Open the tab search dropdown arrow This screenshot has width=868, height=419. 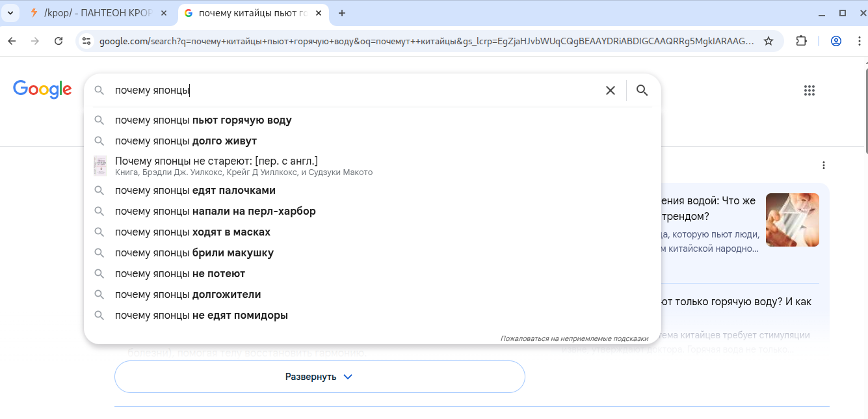coord(9,13)
